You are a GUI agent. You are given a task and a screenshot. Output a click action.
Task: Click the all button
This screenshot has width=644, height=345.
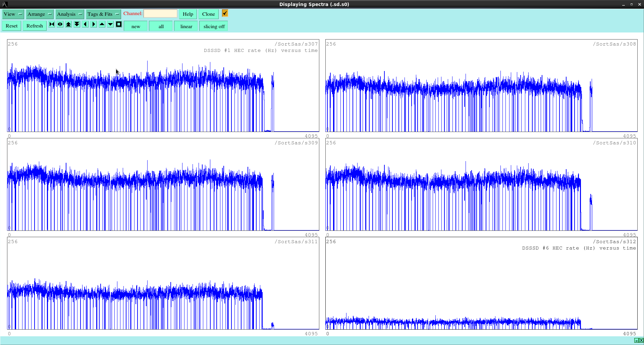click(x=161, y=26)
